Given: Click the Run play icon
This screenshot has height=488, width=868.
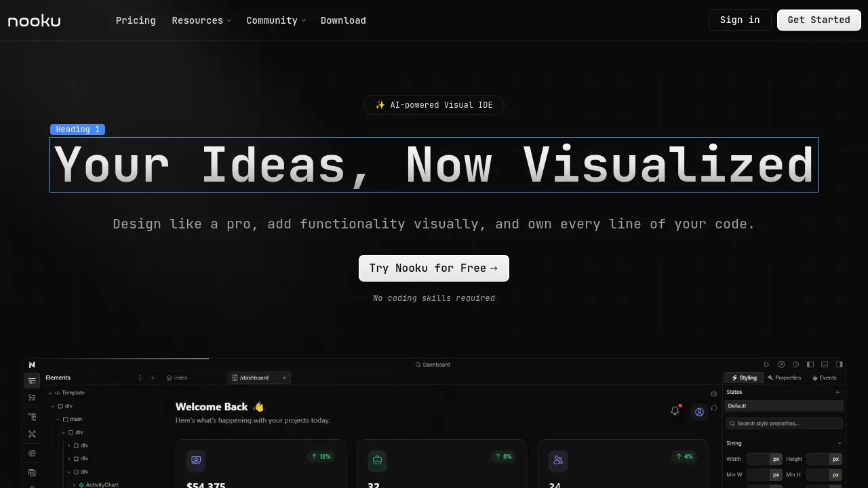Looking at the screenshot, I should click(767, 365).
